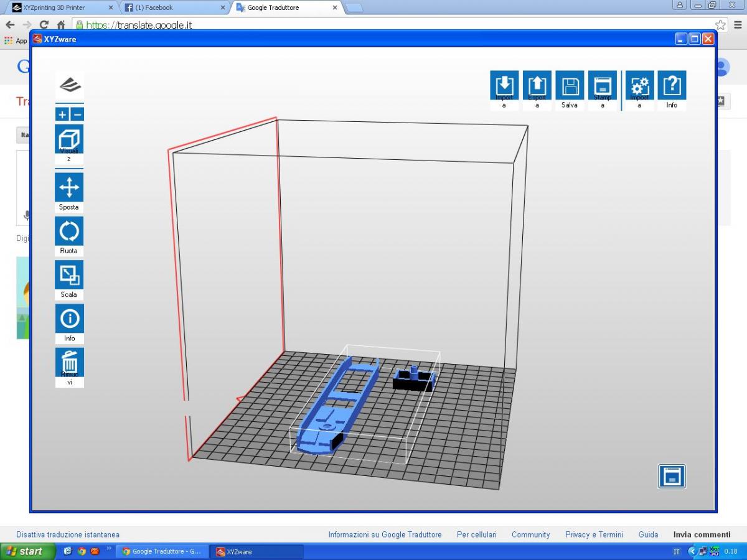Open the Stampa (print) tool

pos(602,85)
